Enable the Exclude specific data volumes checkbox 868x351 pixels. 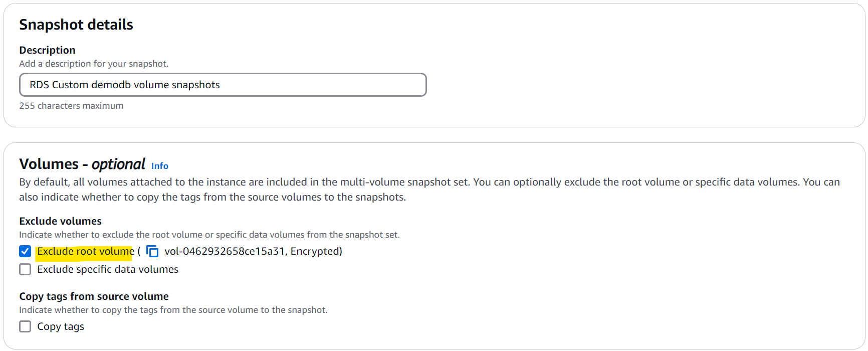tap(25, 269)
